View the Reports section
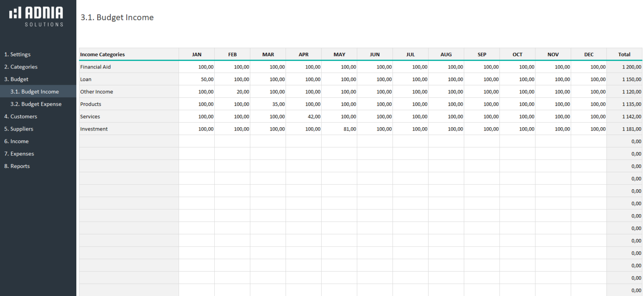 [18, 166]
